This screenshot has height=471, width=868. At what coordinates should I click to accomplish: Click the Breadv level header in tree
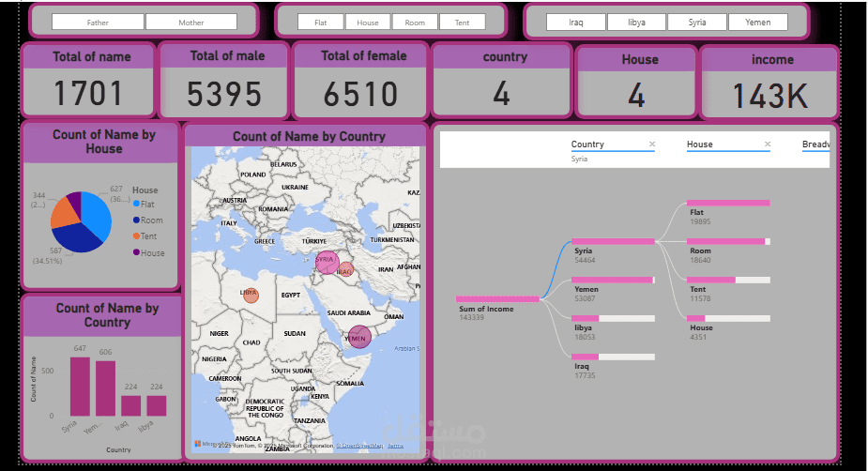816,144
